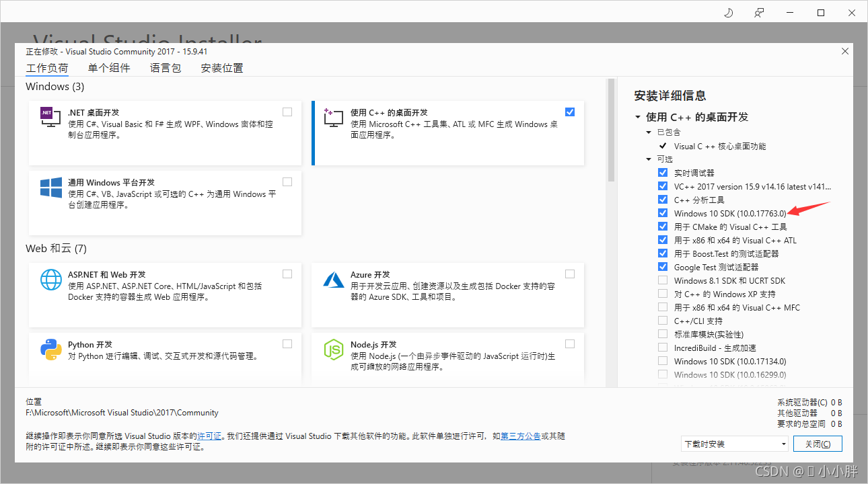Switch to 单个组件 tab
The width and height of the screenshot is (868, 484).
(x=109, y=68)
